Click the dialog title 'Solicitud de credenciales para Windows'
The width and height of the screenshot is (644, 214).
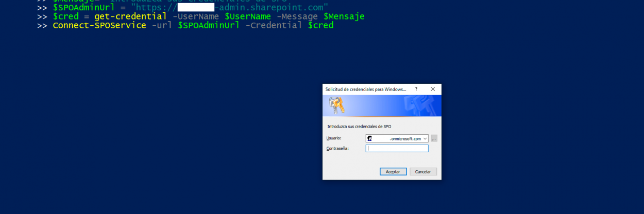pos(365,89)
